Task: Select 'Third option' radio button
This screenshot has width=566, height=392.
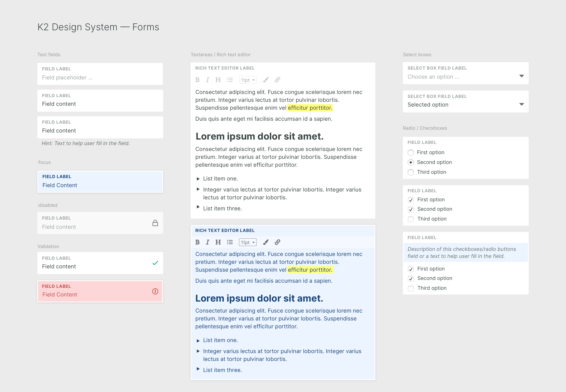Action: pyautogui.click(x=411, y=172)
